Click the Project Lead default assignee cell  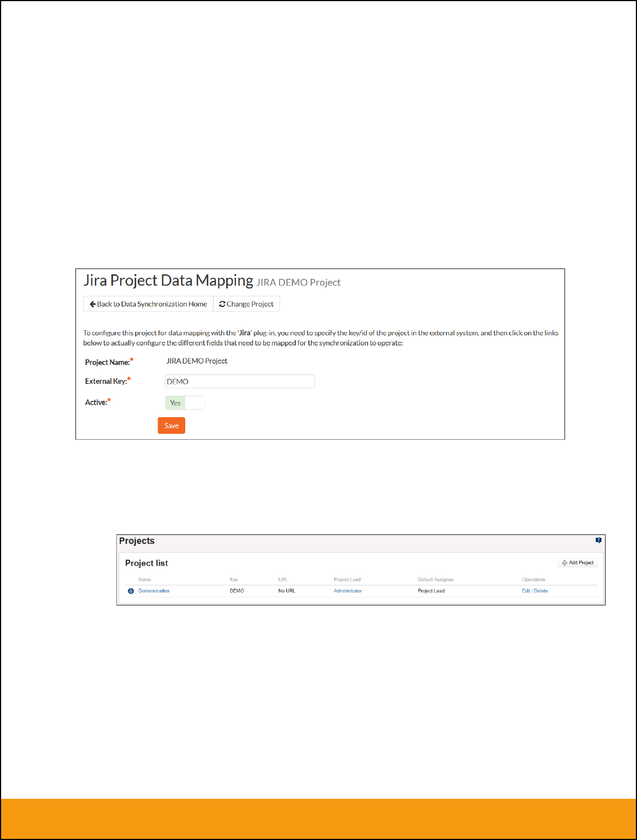[x=431, y=591]
